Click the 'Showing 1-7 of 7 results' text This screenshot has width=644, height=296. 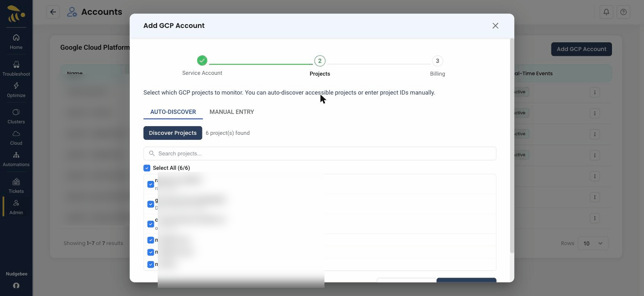coord(93,243)
